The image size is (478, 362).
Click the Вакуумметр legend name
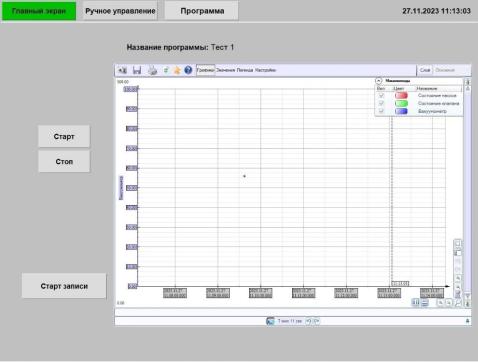point(432,111)
